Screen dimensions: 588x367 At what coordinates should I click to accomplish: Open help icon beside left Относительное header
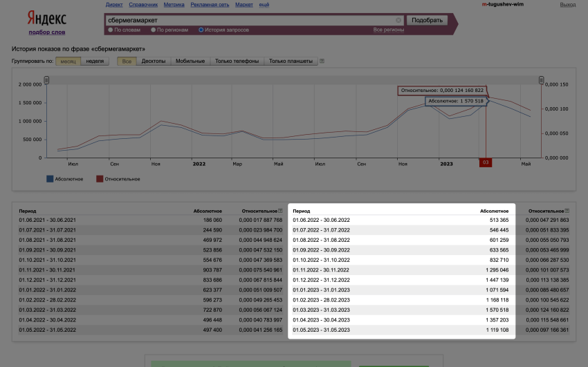pyautogui.click(x=280, y=211)
